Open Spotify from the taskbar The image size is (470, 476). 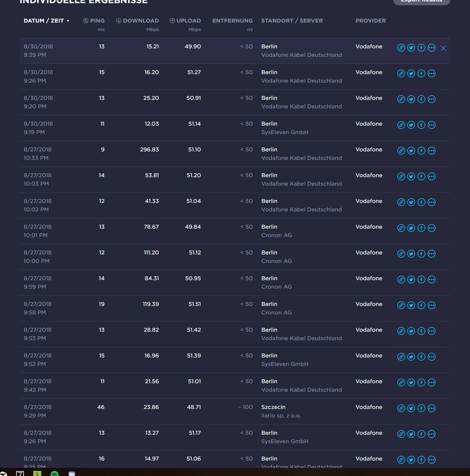(x=54, y=474)
